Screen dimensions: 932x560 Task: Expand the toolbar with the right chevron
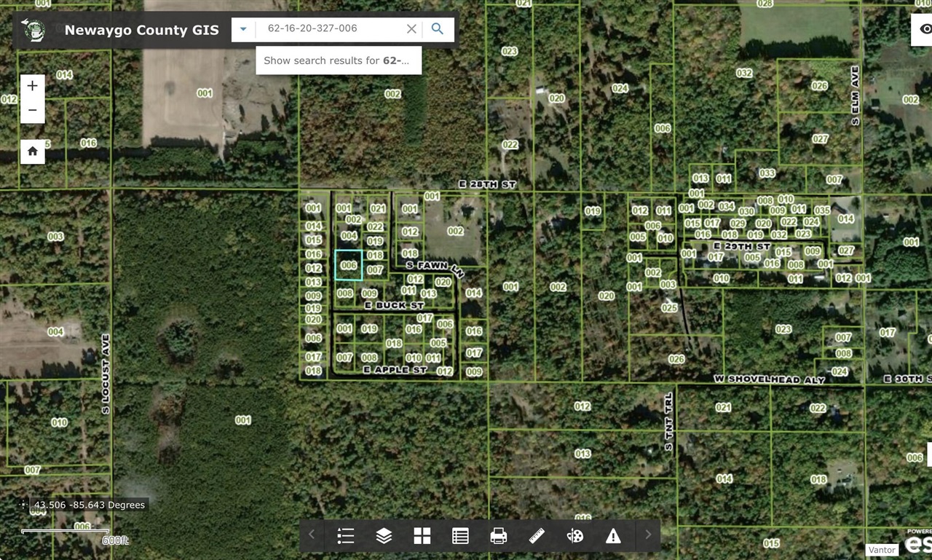[647, 536]
